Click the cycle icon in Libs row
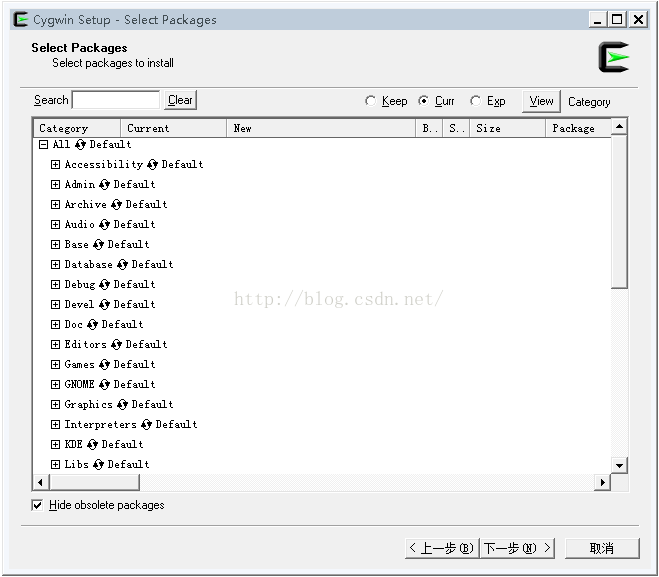659x577 pixels. coord(98,465)
